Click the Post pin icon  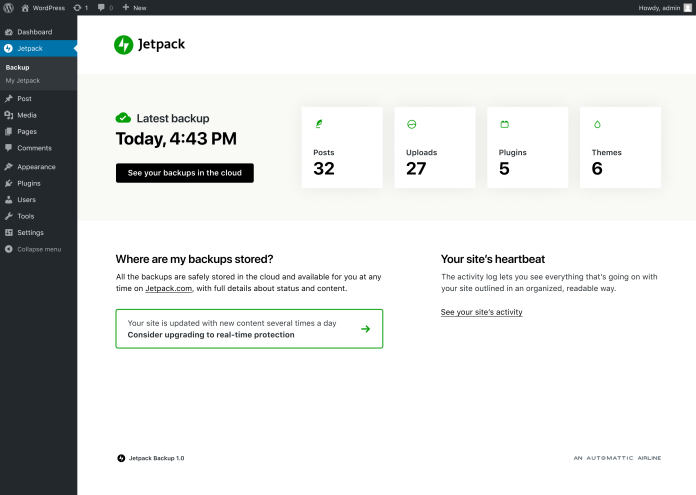coord(8,99)
